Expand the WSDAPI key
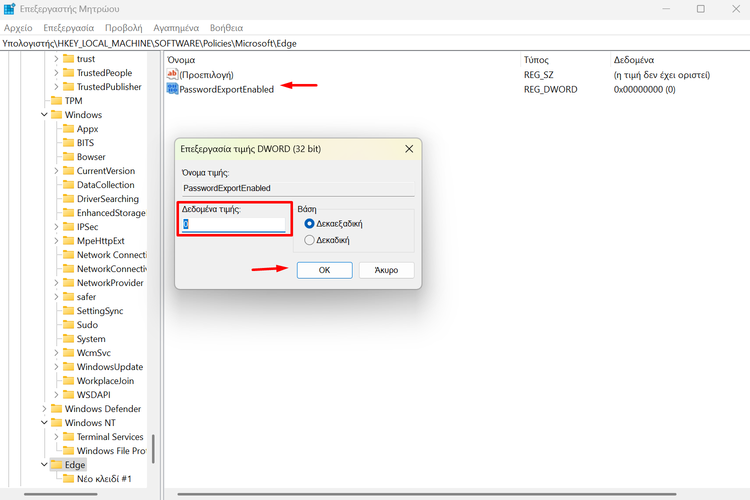Viewport: 750px width, 500px height. tap(56, 395)
